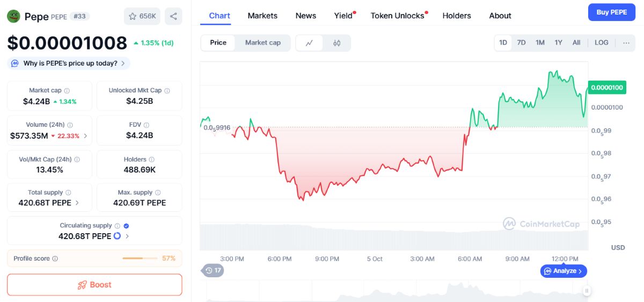644x302 pixels.
Task: Click the pause handle on range bar
Action: coord(587,291)
